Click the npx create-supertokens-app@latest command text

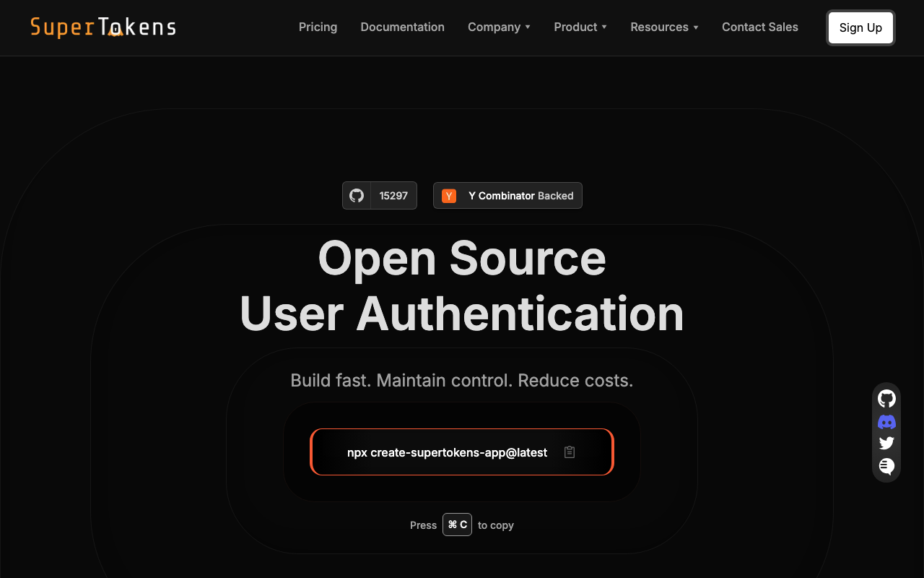[448, 452]
